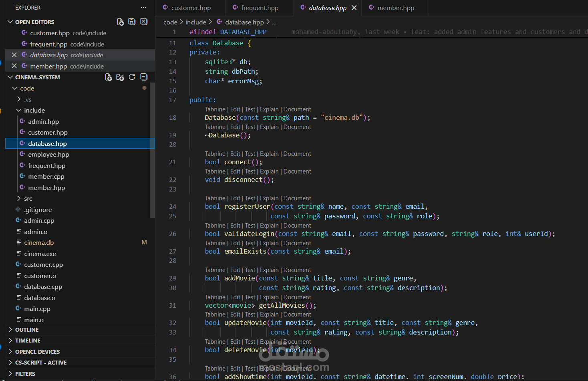Create new folder in CINEMA-SYSTEM explorer
This screenshot has height=381, width=588.
120,77
